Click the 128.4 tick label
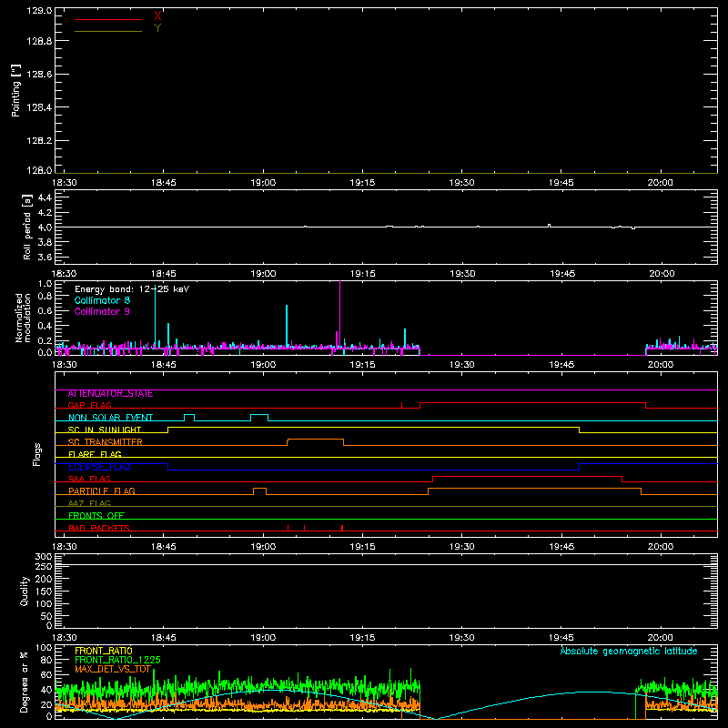 click(39, 107)
